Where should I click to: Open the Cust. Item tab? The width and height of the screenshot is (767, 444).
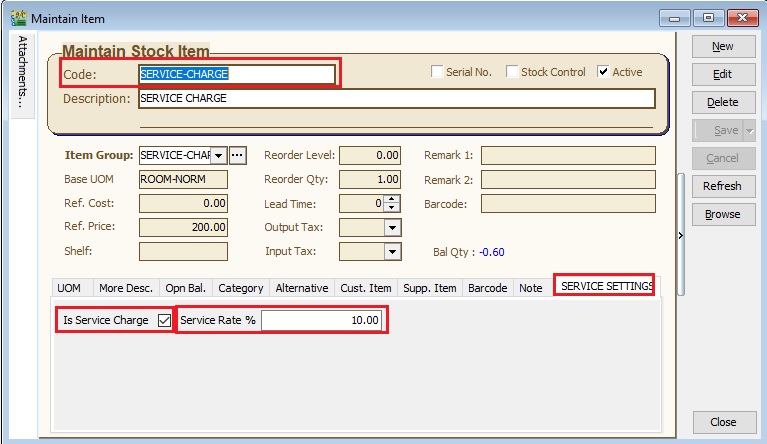(x=366, y=288)
